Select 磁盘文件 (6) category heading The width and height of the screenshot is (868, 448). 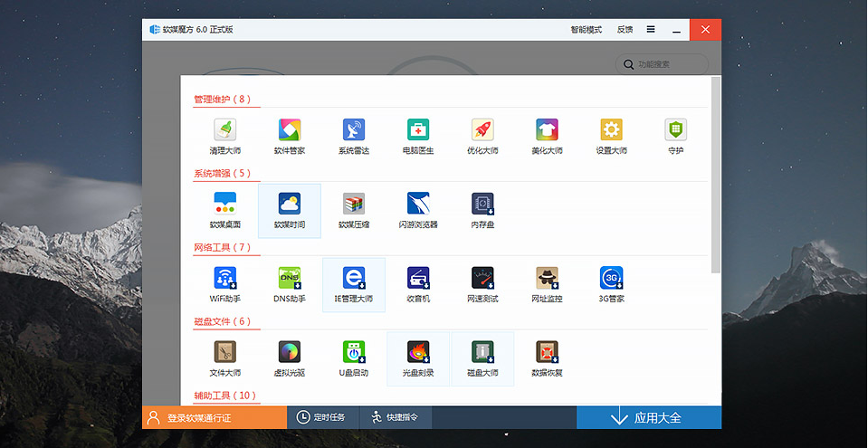222,321
